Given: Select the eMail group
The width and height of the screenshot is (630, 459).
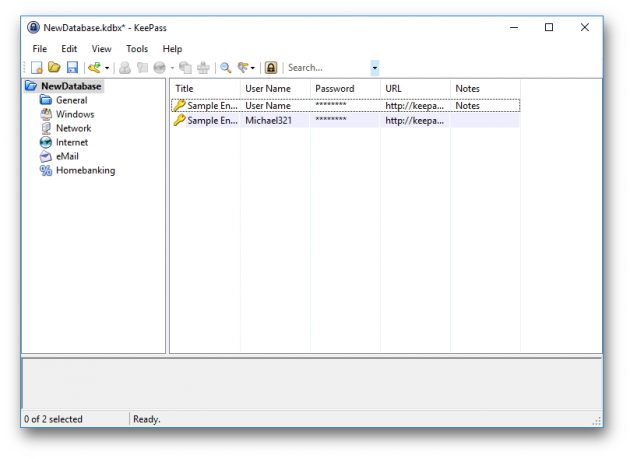Looking at the screenshot, I should (67, 156).
